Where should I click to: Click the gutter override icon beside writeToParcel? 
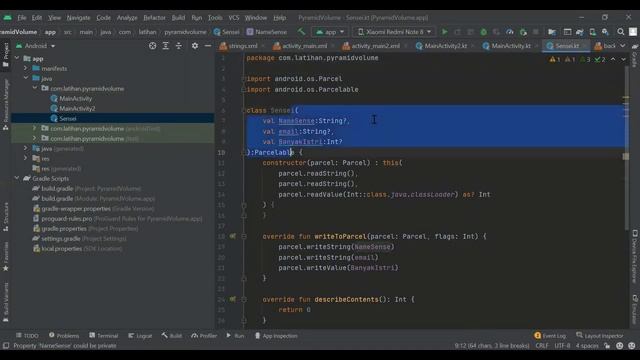pyautogui.click(x=233, y=236)
